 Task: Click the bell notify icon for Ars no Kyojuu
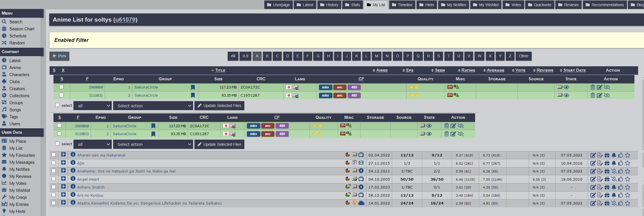point(614,195)
